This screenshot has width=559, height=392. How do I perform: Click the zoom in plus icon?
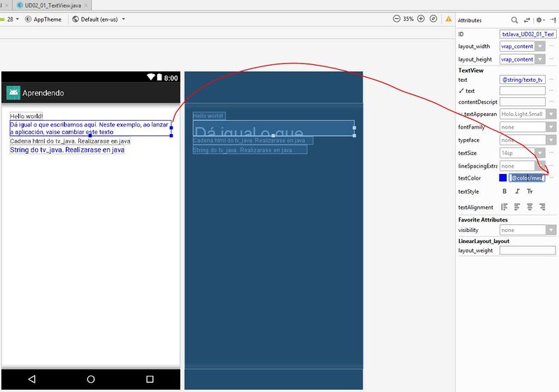(421, 19)
